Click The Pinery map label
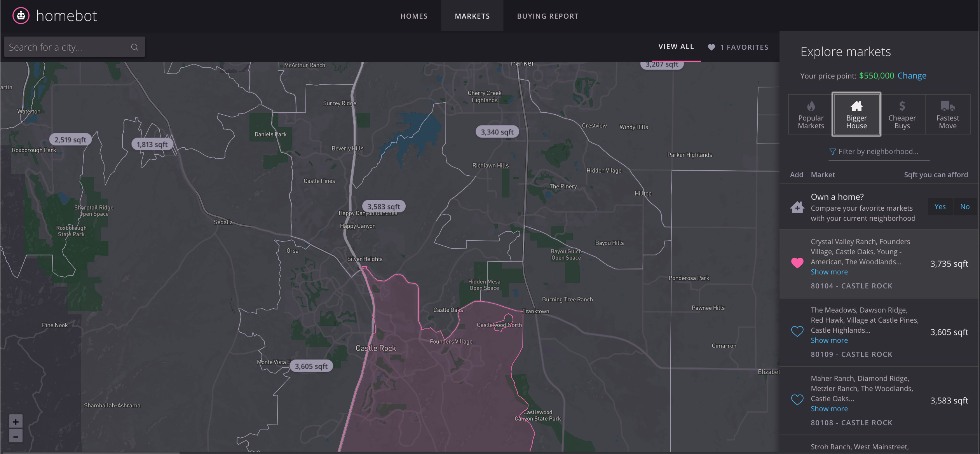Viewport: 980px width, 454px height. (x=563, y=186)
